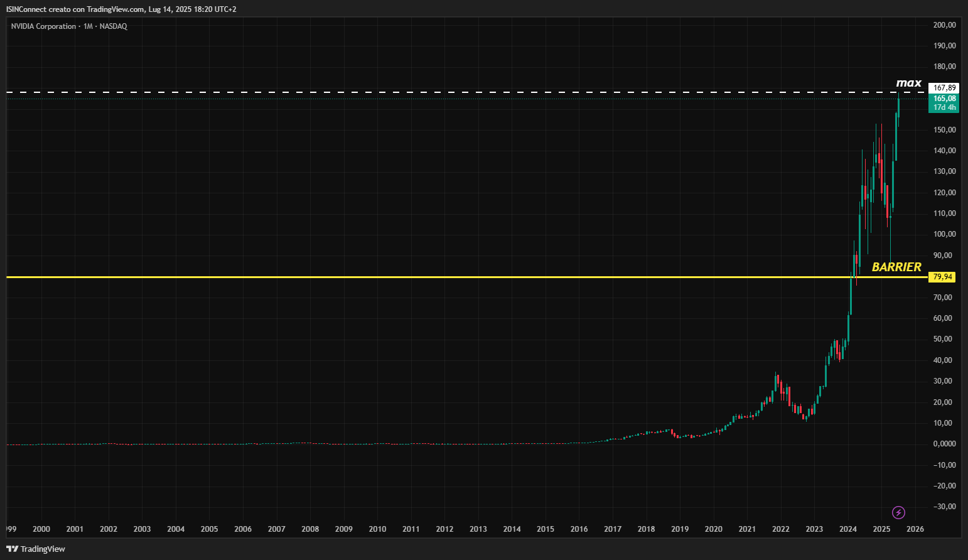This screenshot has height=560, width=968.
Task: Click the 0,0000 price axis label
Action: coord(944,444)
